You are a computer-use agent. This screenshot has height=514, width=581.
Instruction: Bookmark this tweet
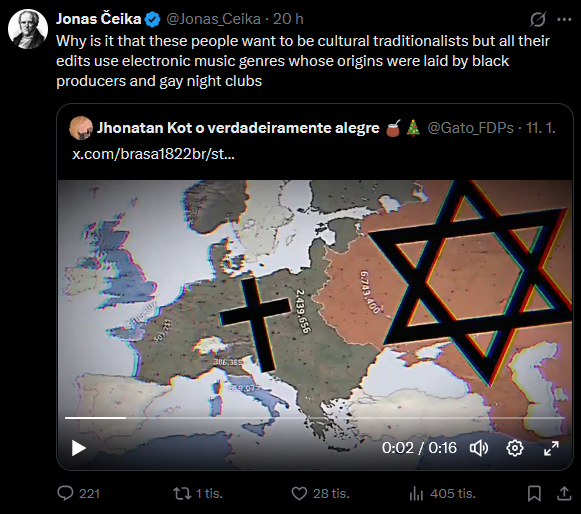[x=534, y=493]
